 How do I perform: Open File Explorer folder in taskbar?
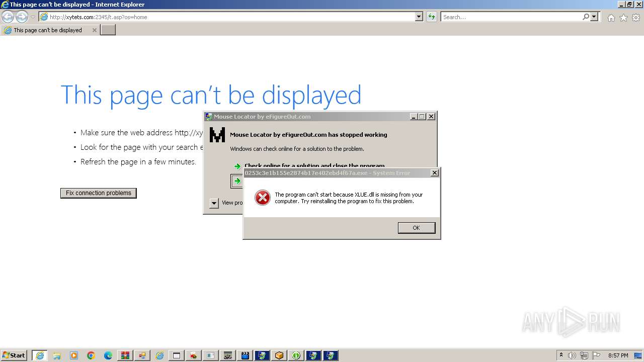pos(57,355)
